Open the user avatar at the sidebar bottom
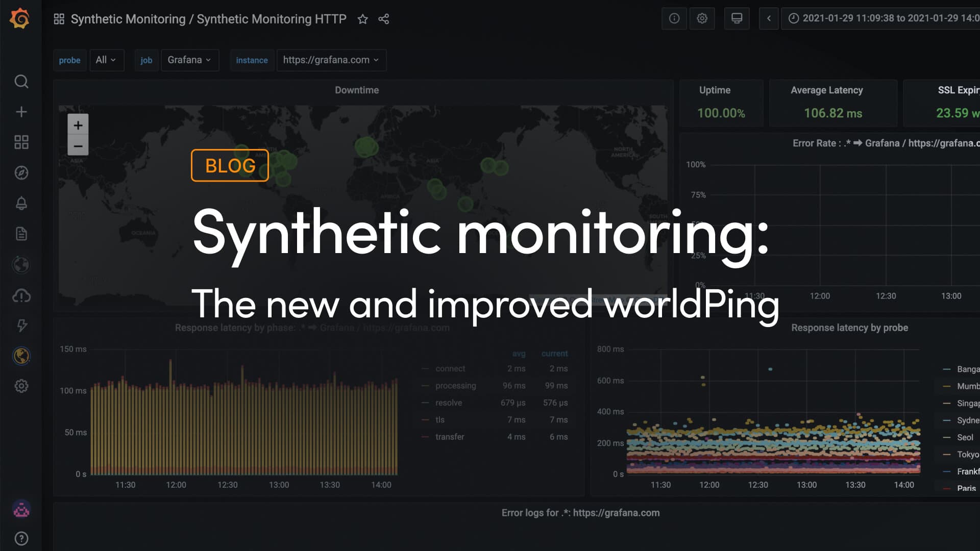This screenshot has height=551, width=980. [x=21, y=509]
